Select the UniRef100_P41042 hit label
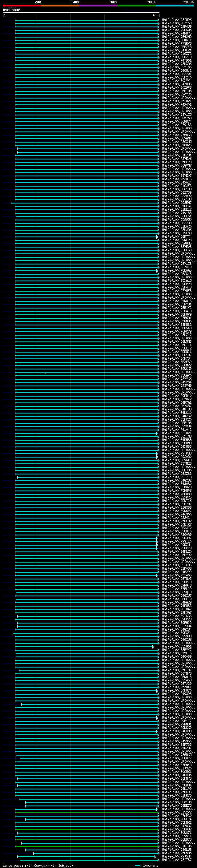This screenshot has width=197, height=868. click(177, 430)
